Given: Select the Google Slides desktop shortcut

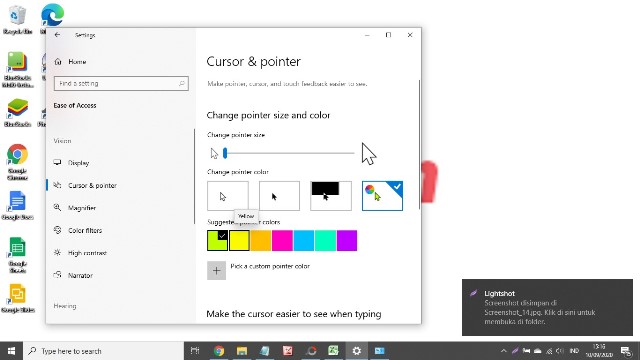Looking at the screenshot, I should point(17,298).
